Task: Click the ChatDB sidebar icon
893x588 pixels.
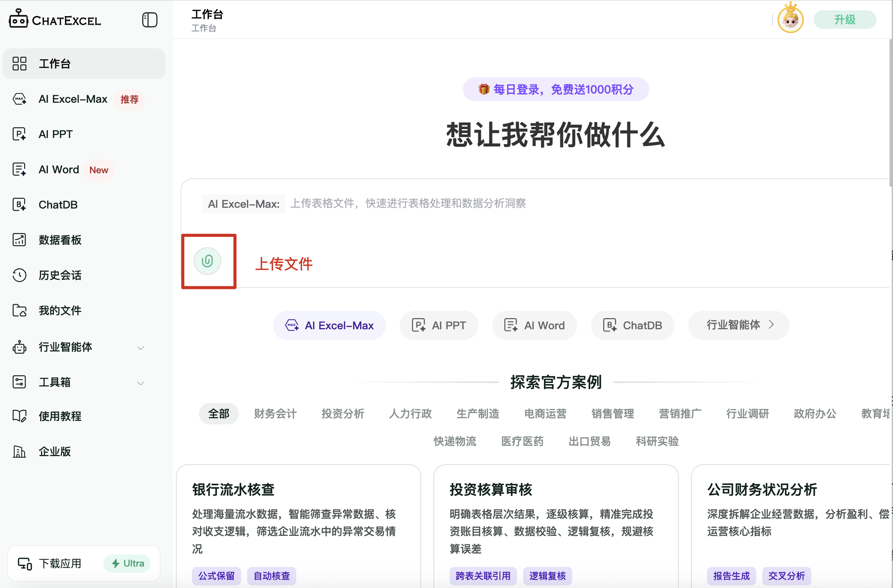Action: pos(19,205)
